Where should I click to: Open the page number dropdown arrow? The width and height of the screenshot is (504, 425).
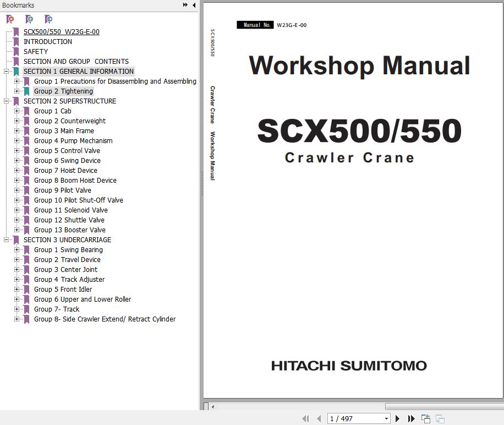(386, 418)
